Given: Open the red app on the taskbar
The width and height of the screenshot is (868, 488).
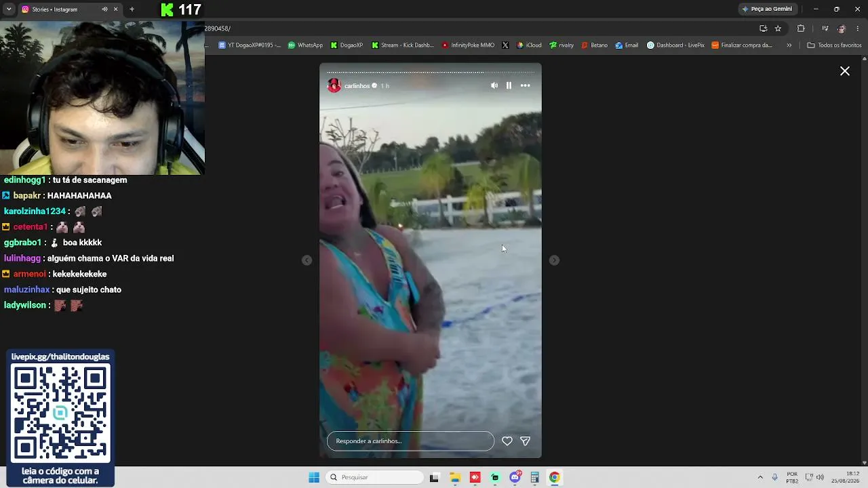Looking at the screenshot, I should point(475,477).
